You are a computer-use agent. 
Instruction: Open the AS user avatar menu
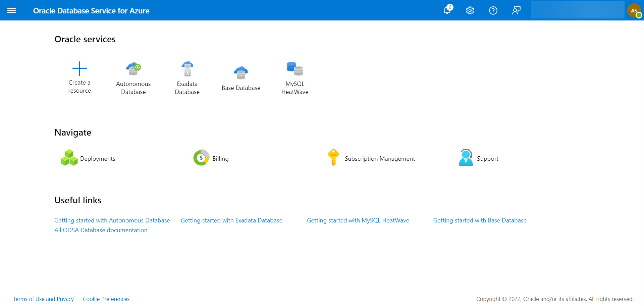point(634,10)
